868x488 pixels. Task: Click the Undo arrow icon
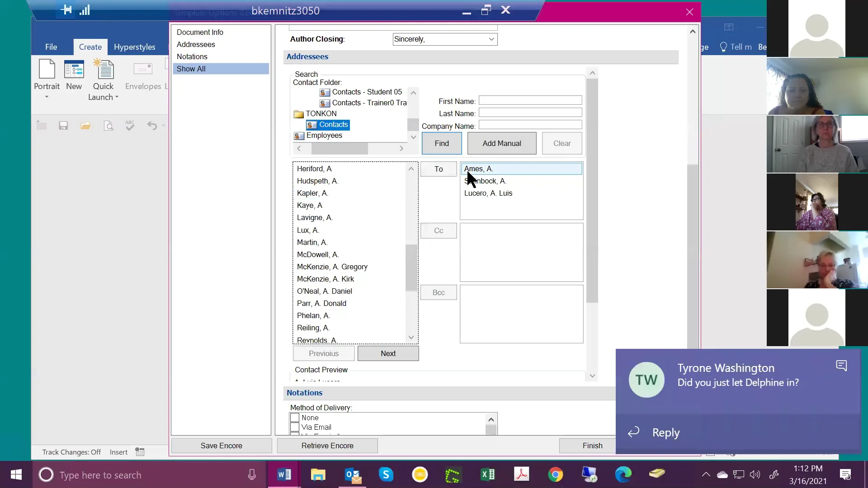tap(153, 125)
